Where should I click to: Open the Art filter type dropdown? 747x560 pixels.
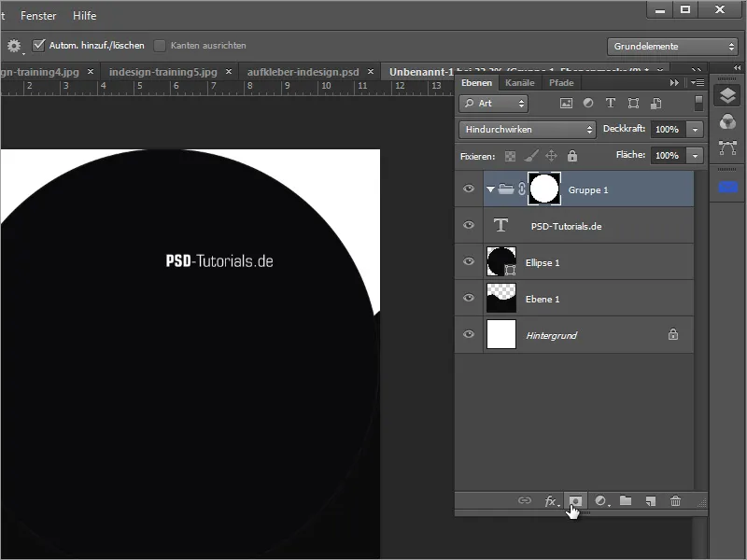click(494, 104)
